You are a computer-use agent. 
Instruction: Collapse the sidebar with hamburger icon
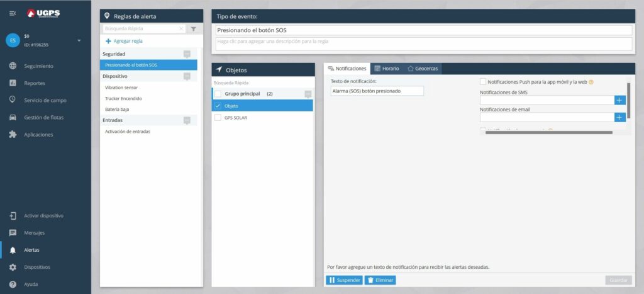13,14
